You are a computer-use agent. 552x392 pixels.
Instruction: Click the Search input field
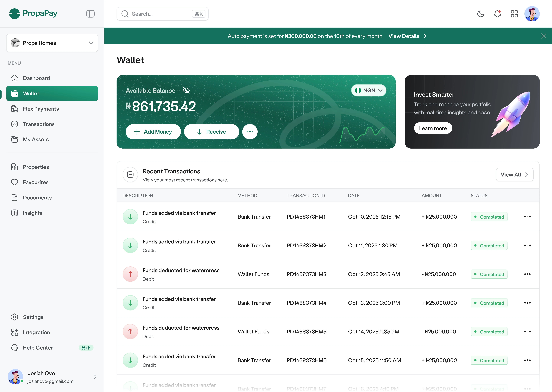click(159, 14)
